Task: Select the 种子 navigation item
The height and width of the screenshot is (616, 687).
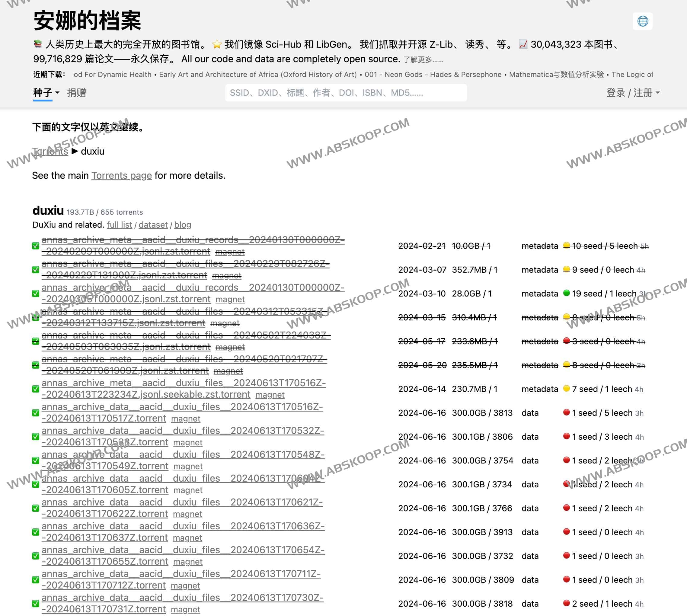Action: [42, 92]
